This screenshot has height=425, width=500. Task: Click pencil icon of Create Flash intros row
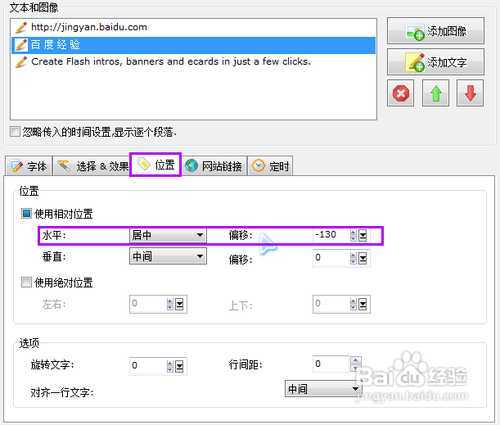coord(21,62)
